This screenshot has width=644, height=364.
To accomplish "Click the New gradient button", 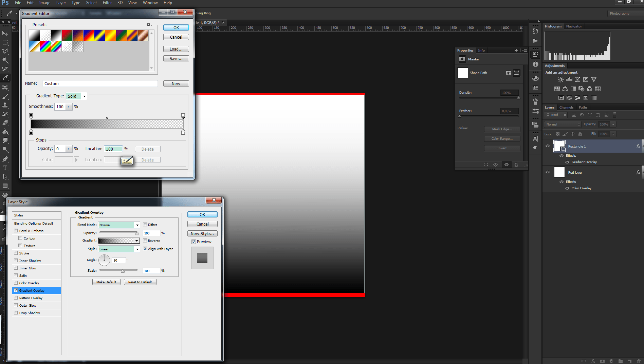I will (x=176, y=84).
